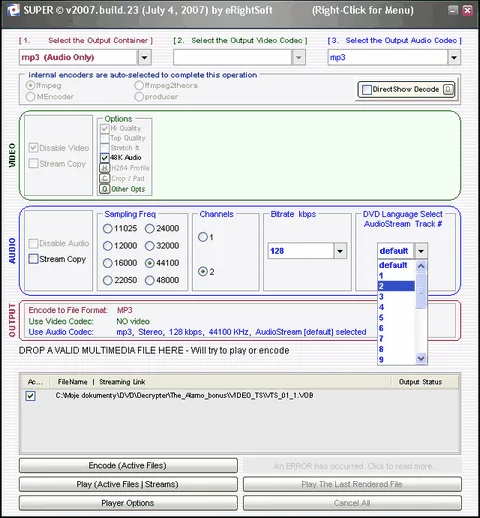The image size is (480, 518).
Task: Choose 1 audio channel
Action: pos(203,237)
